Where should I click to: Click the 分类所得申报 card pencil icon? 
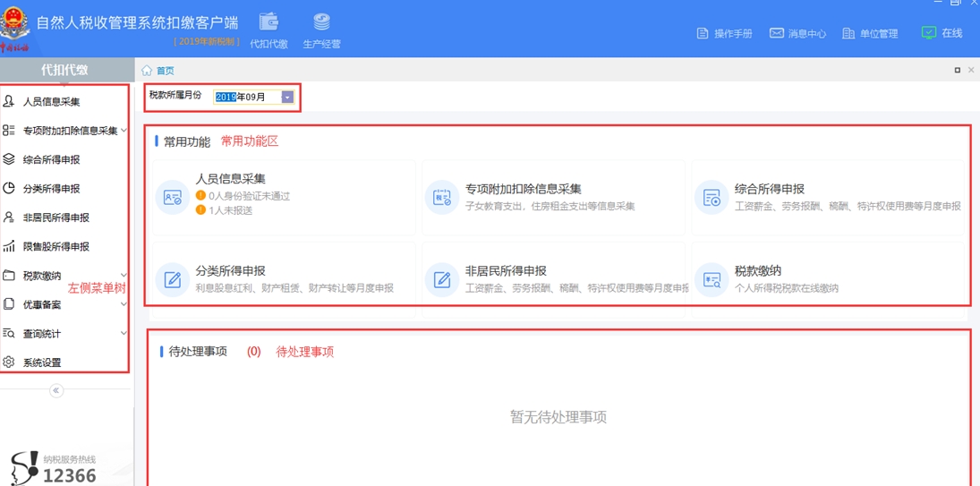173,279
